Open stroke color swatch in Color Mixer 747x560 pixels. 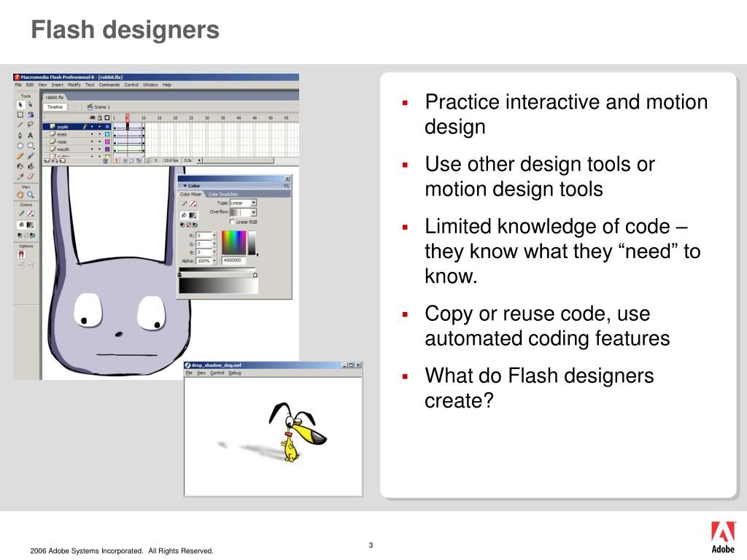tap(193, 203)
